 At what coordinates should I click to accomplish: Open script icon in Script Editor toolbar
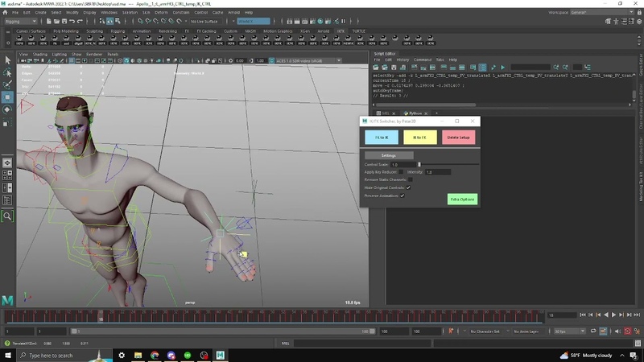(x=375, y=68)
